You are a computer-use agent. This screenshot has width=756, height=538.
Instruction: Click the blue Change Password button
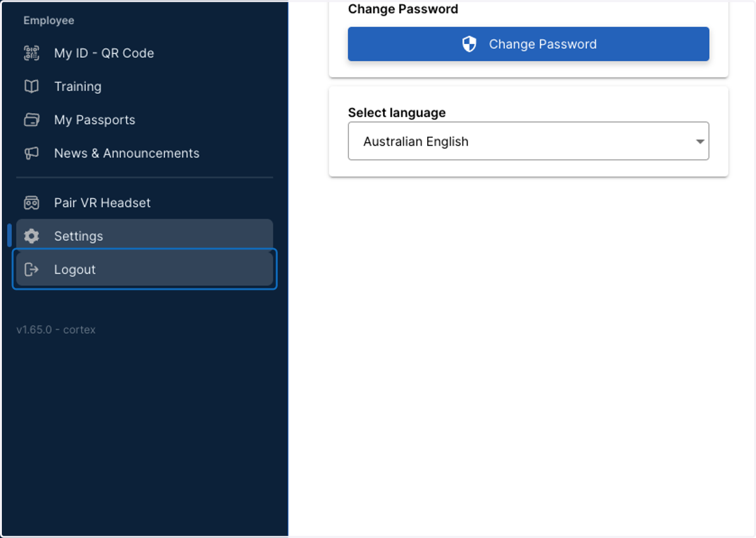[529, 44]
